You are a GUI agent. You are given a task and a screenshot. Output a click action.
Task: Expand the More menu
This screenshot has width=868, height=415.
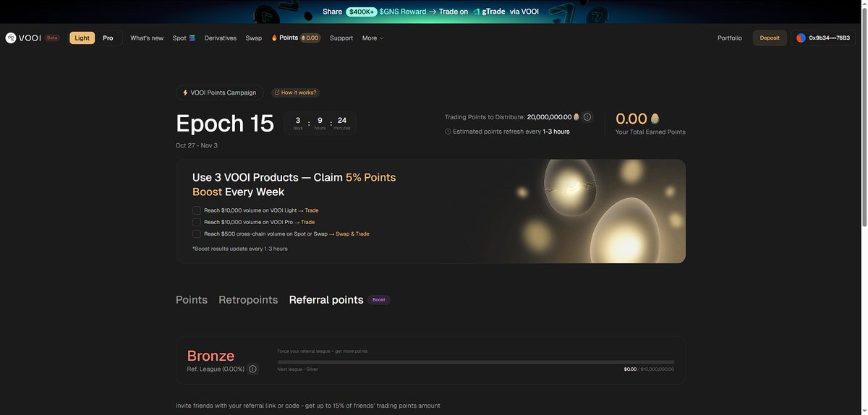click(x=373, y=38)
